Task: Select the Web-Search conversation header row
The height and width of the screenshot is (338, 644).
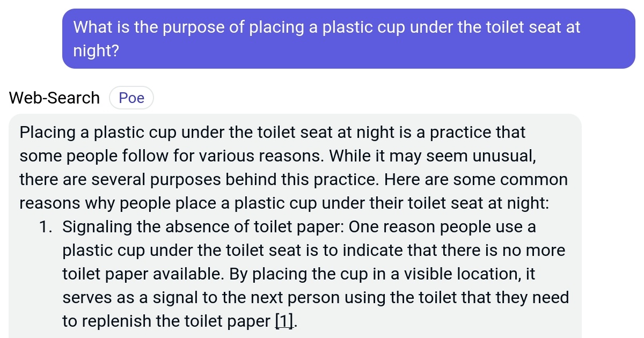Action: point(80,97)
